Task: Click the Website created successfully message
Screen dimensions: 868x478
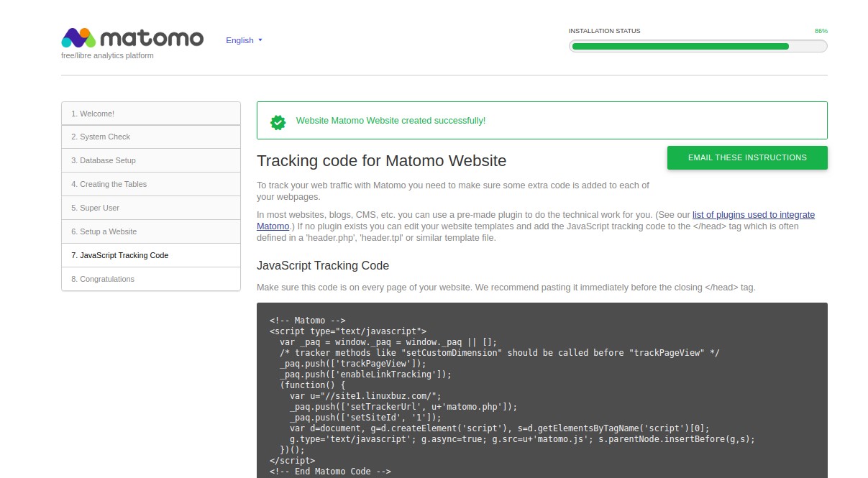Action: (390, 121)
